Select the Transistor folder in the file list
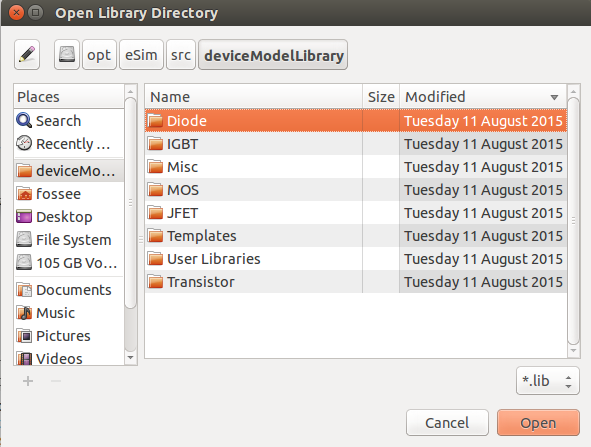591x447 pixels. click(356, 282)
